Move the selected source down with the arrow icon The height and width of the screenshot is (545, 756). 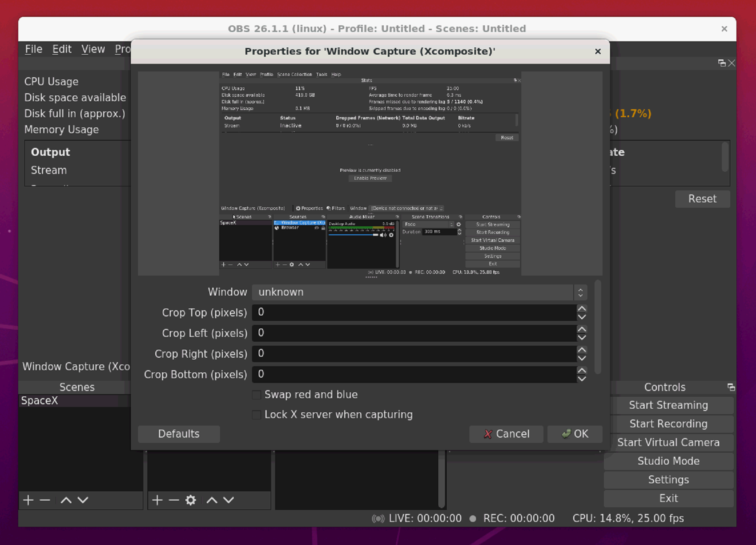coord(229,500)
